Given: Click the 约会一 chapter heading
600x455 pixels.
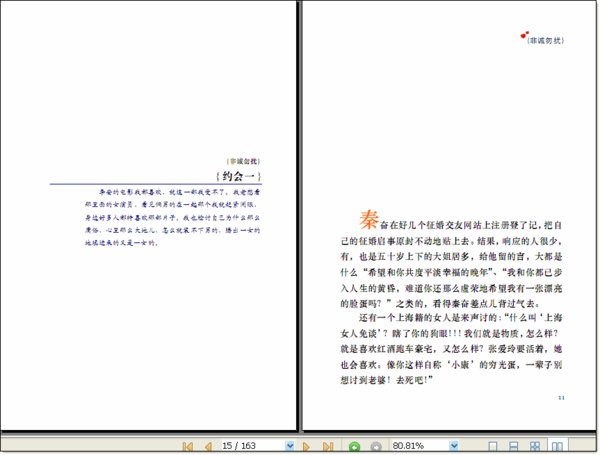Looking at the screenshot, I should [x=238, y=176].
